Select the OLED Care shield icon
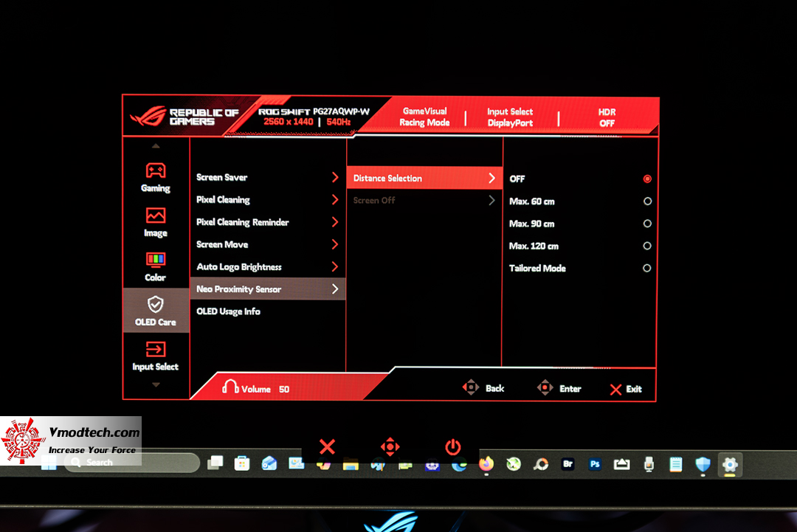This screenshot has width=797, height=532. point(156,304)
